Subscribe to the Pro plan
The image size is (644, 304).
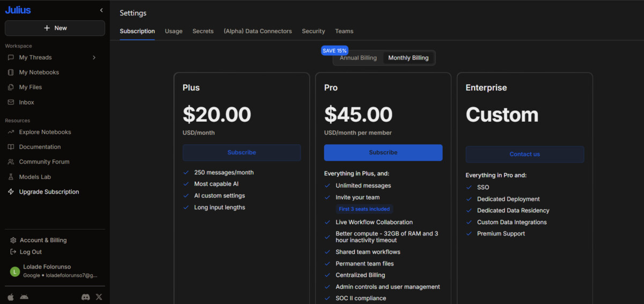383,152
